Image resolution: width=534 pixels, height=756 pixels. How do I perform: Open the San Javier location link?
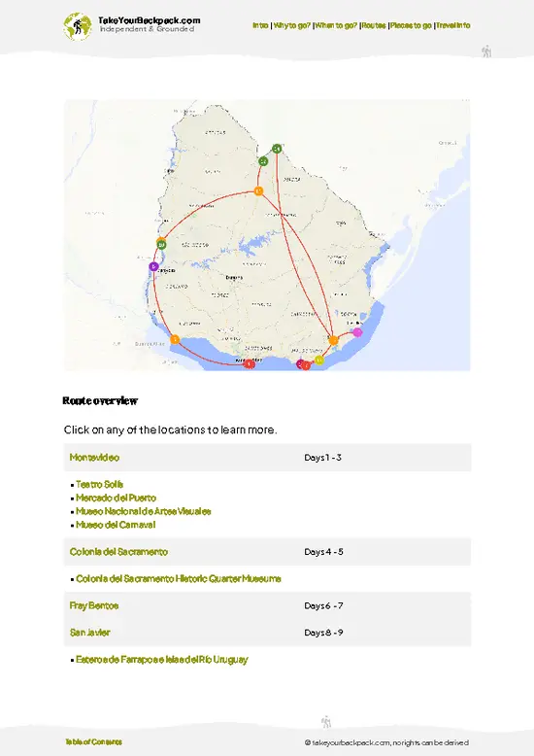tap(90, 633)
